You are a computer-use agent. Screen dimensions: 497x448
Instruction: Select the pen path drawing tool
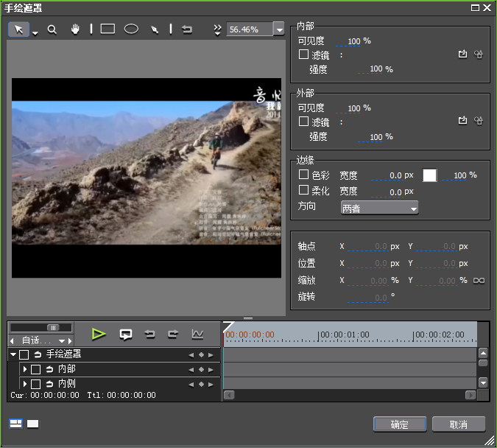click(155, 29)
